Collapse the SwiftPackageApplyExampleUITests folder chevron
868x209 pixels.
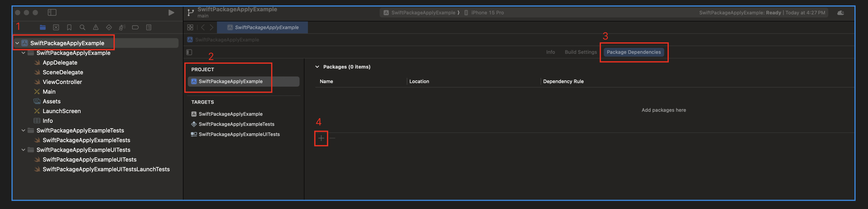coord(23,150)
